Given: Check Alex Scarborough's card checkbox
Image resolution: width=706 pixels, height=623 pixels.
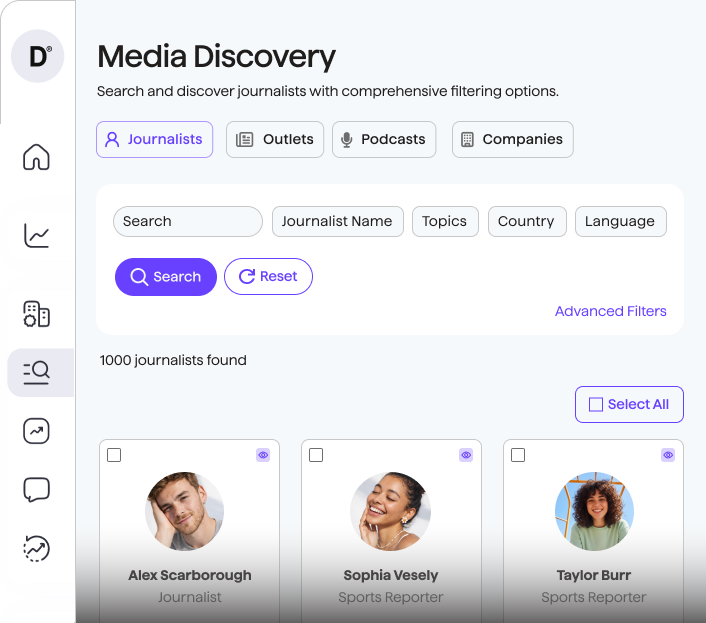Looking at the screenshot, I should [x=114, y=455].
